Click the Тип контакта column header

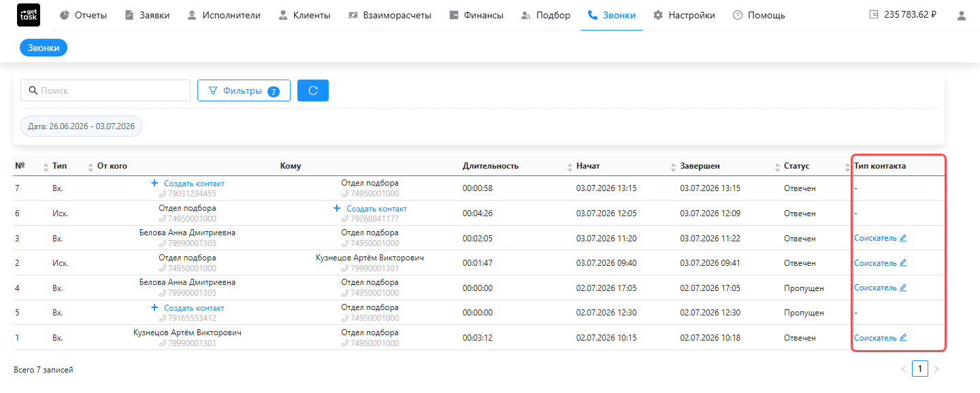pyautogui.click(x=880, y=166)
